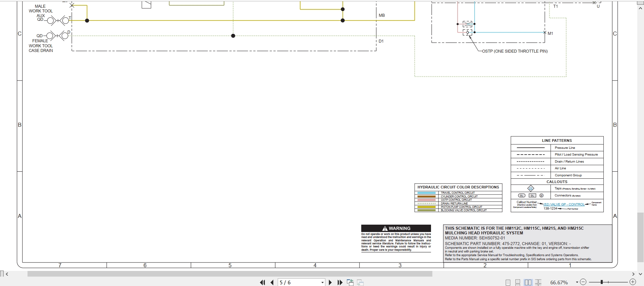Click the previous view navigation icon
The height and width of the screenshot is (286, 644).
click(x=350, y=283)
